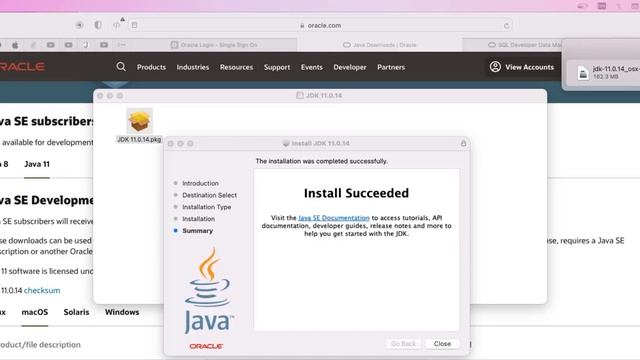This screenshot has width=640, height=360.
Task: Open the JDK 11.0.14.pkg package icon
Action: pyautogui.click(x=139, y=121)
